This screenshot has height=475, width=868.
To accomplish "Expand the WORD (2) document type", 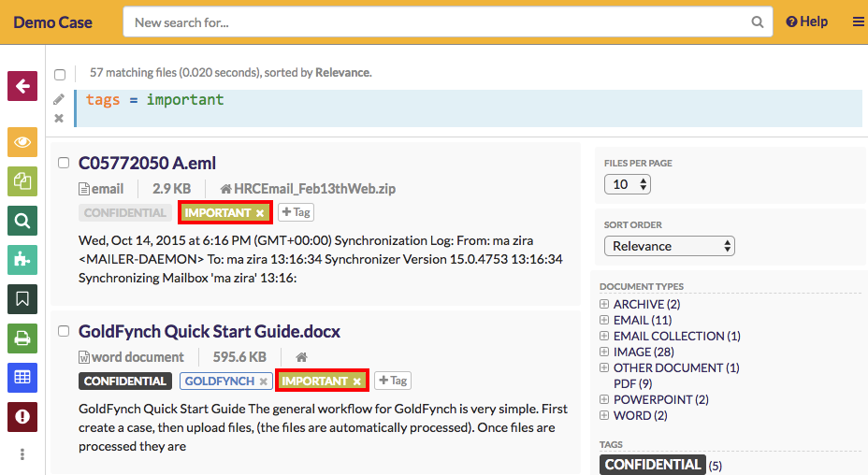I will [604, 415].
